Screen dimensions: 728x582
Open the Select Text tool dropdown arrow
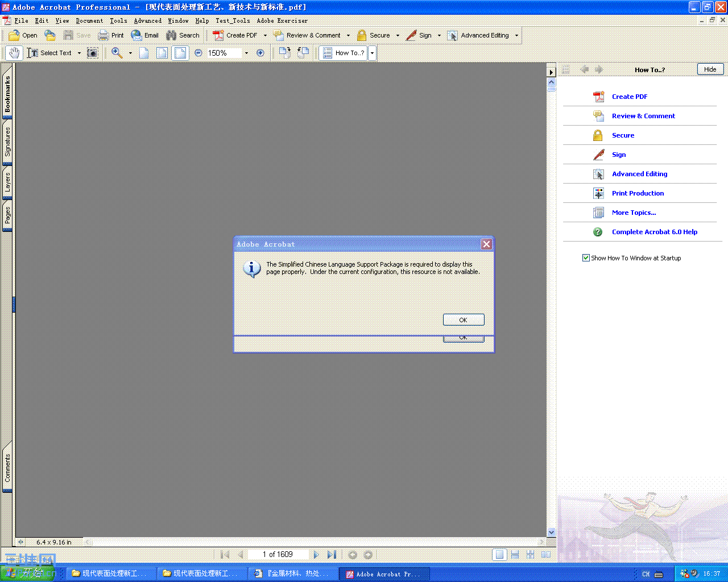tap(79, 53)
